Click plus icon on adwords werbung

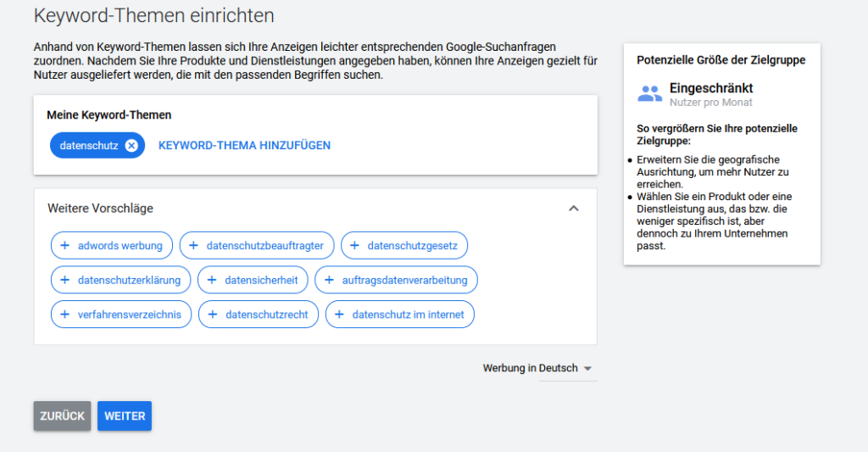point(65,246)
